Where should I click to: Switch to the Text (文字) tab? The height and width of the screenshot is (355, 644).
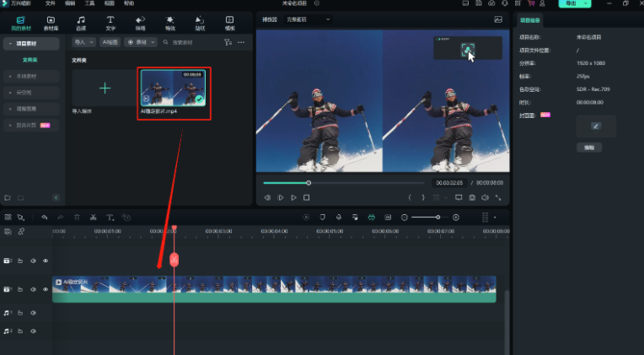[110, 21]
